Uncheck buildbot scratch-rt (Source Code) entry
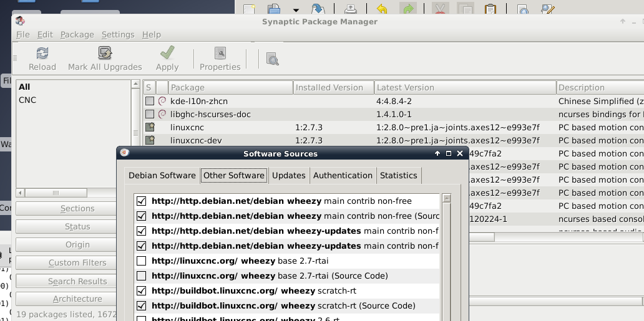644x321 pixels. (x=141, y=305)
